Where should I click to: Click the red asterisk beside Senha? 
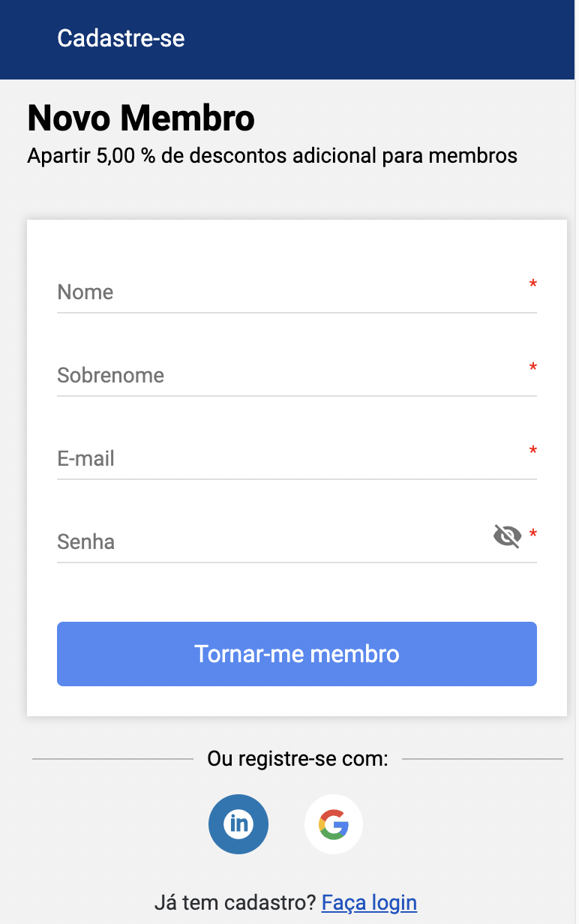pos(533,535)
